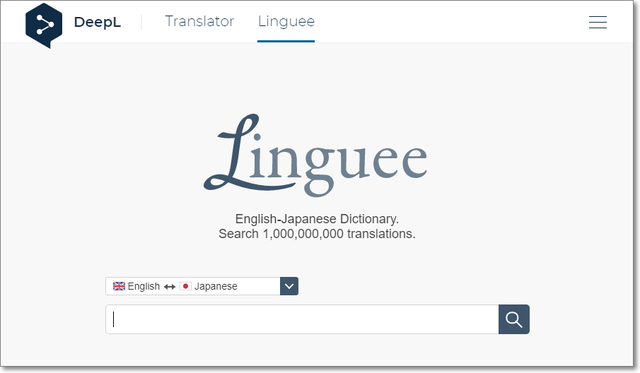Open the English ↔ Japanese combo box
Image resolution: width=640 pixels, height=373 pixels.
(202, 286)
